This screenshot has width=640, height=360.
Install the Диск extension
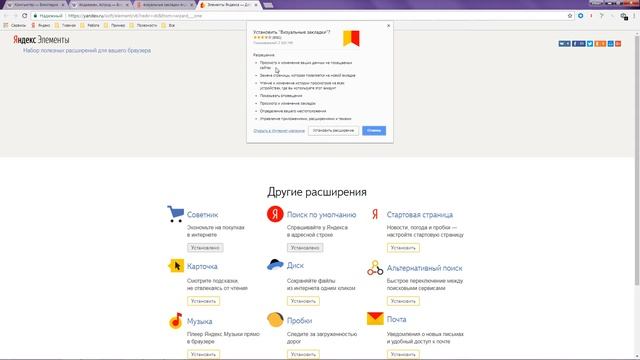303,301
